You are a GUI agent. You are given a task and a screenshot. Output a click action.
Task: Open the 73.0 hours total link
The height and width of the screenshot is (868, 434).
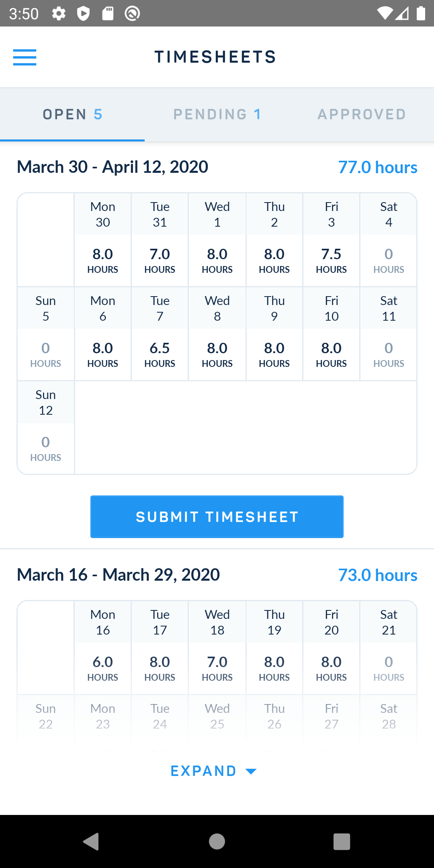pos(378,575)
